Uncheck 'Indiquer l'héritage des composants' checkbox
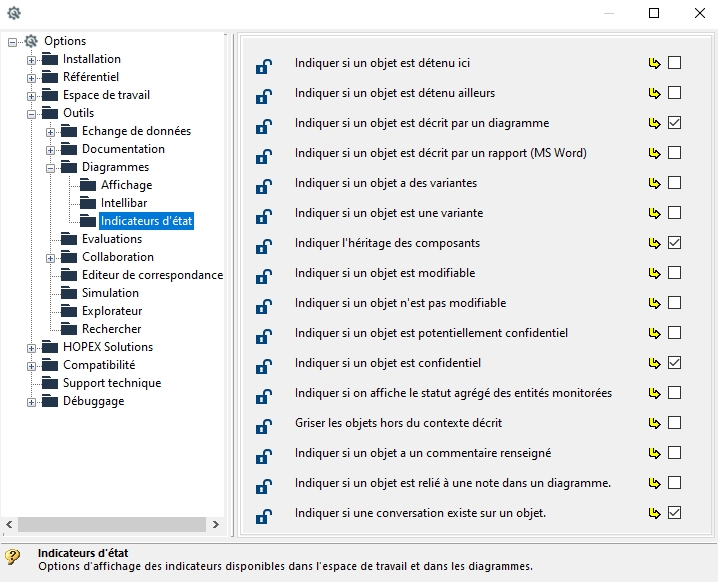Image resolution: width=718 pixels, height=582 pixels. tap(675, 243)
